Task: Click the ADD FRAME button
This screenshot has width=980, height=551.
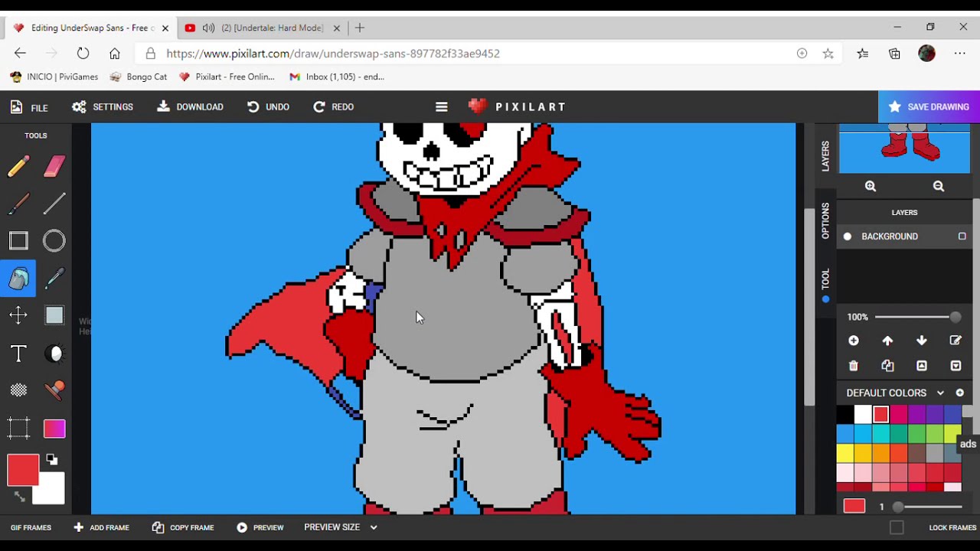Action: 102,527
